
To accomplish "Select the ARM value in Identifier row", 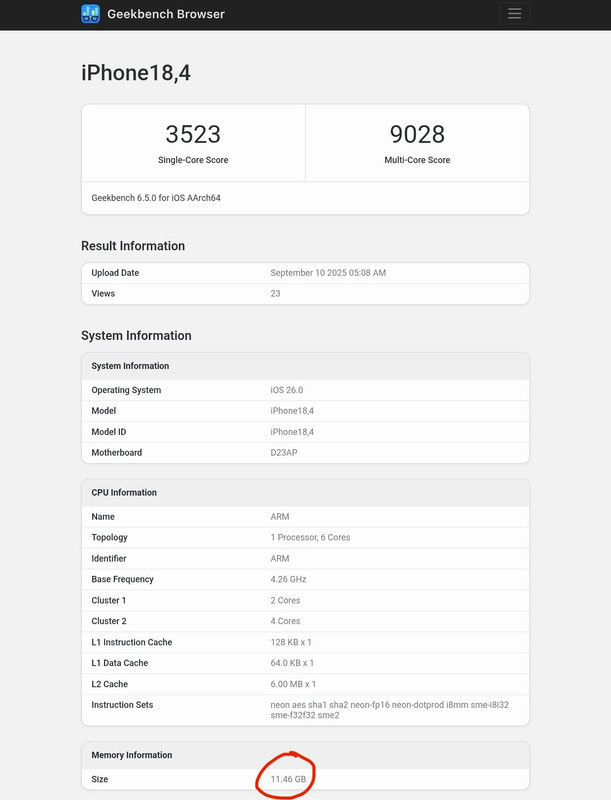I will (280, 558).
